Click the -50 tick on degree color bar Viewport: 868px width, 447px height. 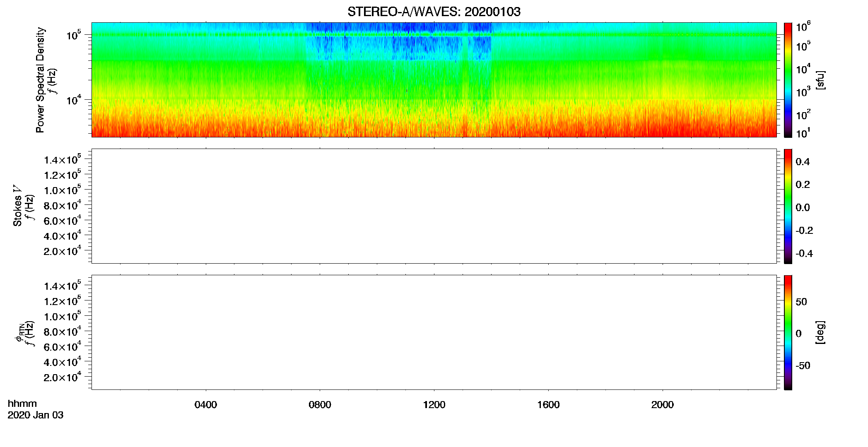[803, 365]
